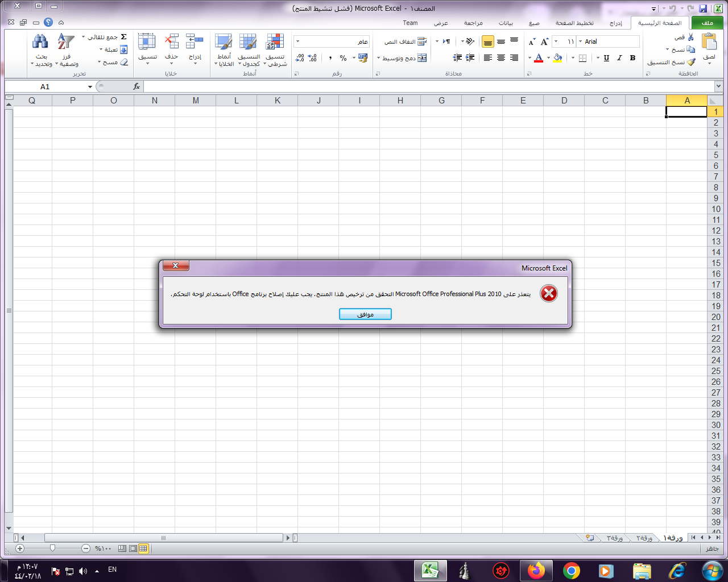Click Insert cells (إدراج) in Cells group
This screenshot has width=728, height=582.
195,49
